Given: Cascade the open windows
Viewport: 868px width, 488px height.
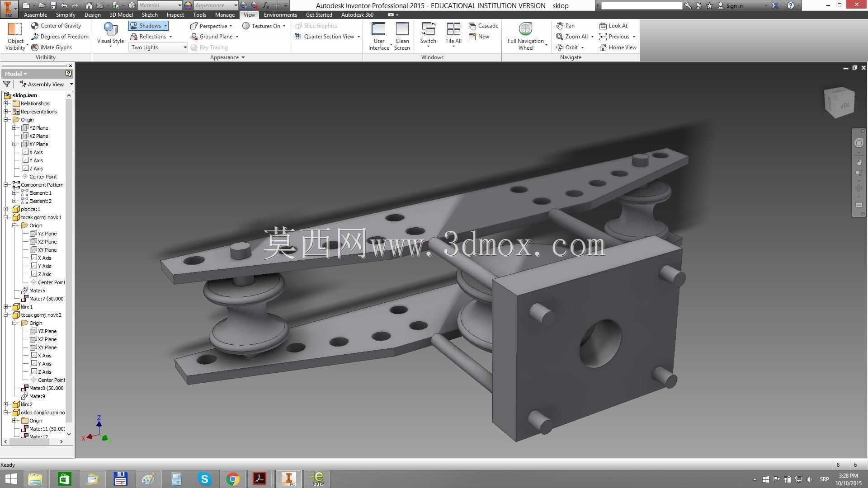Looking at the screenshot, I should coord(483,26).
